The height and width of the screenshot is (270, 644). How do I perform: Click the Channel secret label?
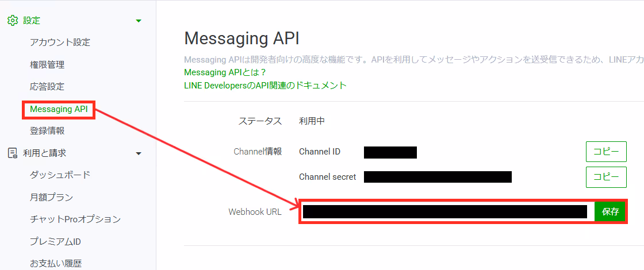327,177
